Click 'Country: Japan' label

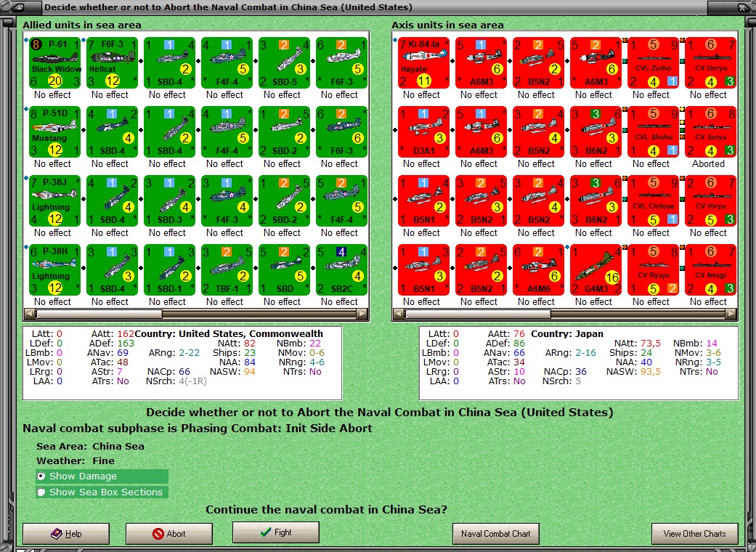(567, 333)
